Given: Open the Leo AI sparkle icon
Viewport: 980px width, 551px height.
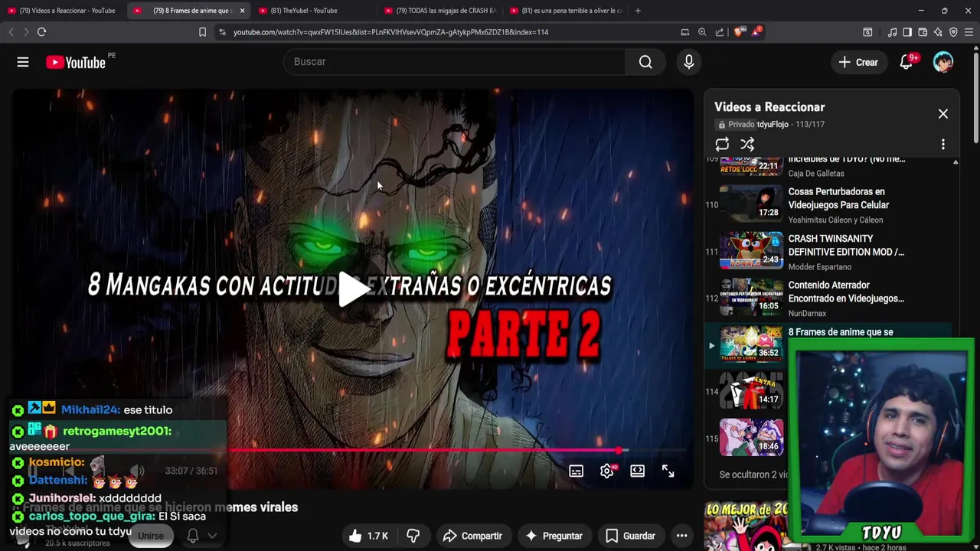Looking at the screenshot, I should pyautogui.click(x=938, y=32).
